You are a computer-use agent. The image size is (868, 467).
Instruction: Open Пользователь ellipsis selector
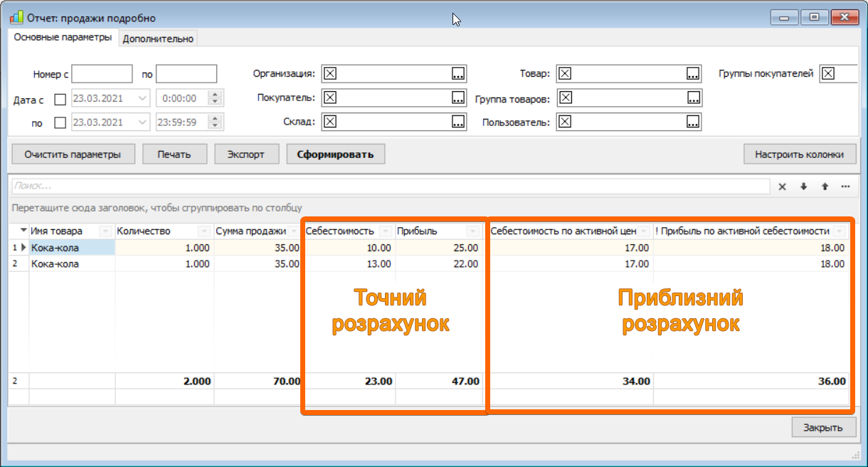[x=693, y=122]
